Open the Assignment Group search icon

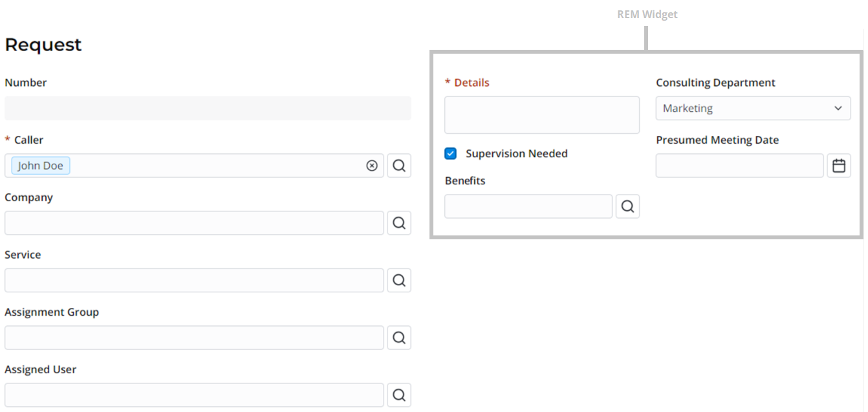[399, 337]
